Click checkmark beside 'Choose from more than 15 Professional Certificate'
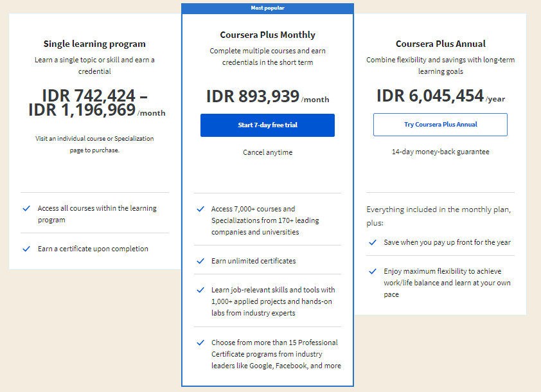This screenshot has width=541, height=392. pos(200,343)
